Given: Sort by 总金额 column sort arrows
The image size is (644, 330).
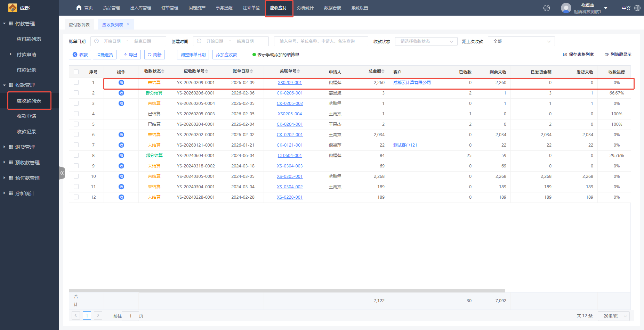Looking at the screenshot, I should pyautogui.click(x=383, y=71).
